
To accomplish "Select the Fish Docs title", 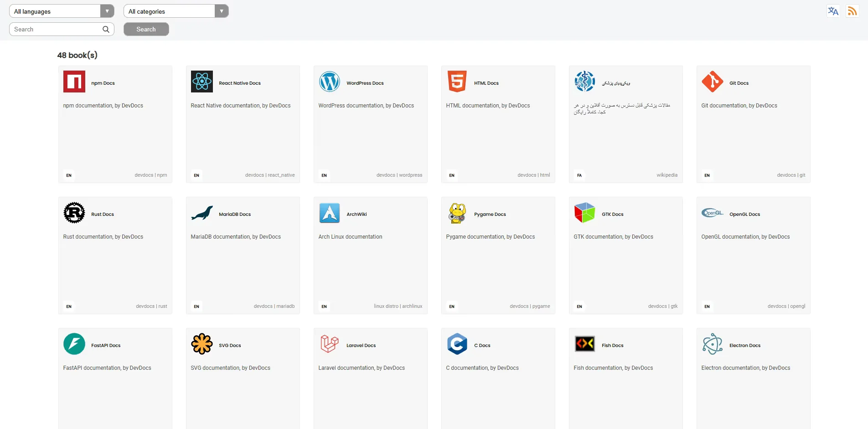I will point(613,346).
